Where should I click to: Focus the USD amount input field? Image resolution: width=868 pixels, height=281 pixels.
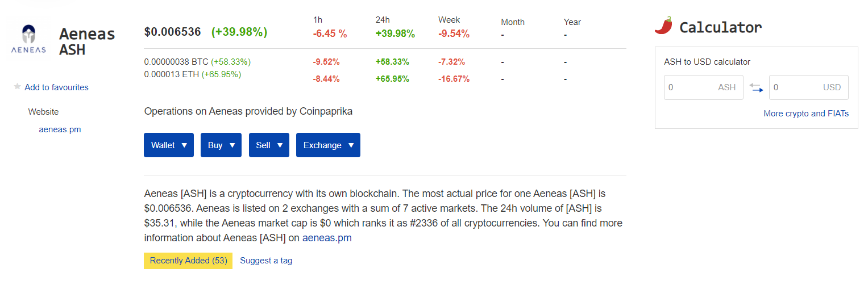(808, 87)
